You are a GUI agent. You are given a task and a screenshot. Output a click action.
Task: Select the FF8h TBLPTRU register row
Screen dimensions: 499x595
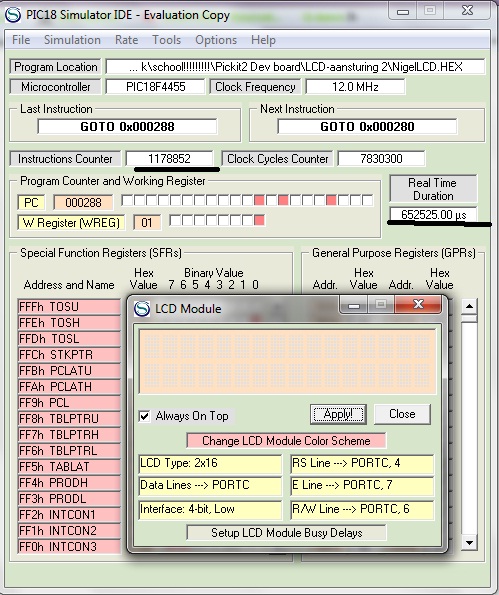tap(69, 419)
